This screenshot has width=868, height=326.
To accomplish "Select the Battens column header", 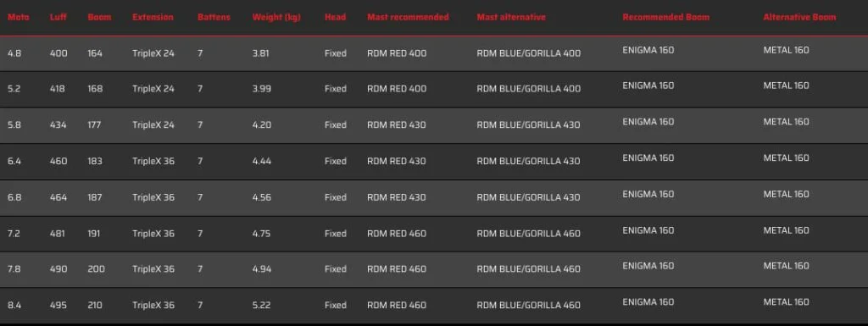I will tap(214, 17).
